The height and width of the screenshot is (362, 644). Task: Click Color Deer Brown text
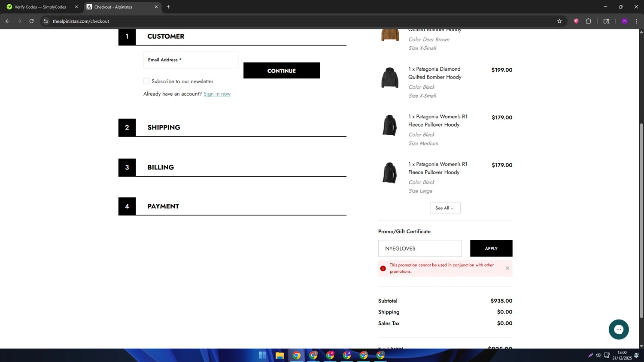pyautogui.click(x=429, y=39)
